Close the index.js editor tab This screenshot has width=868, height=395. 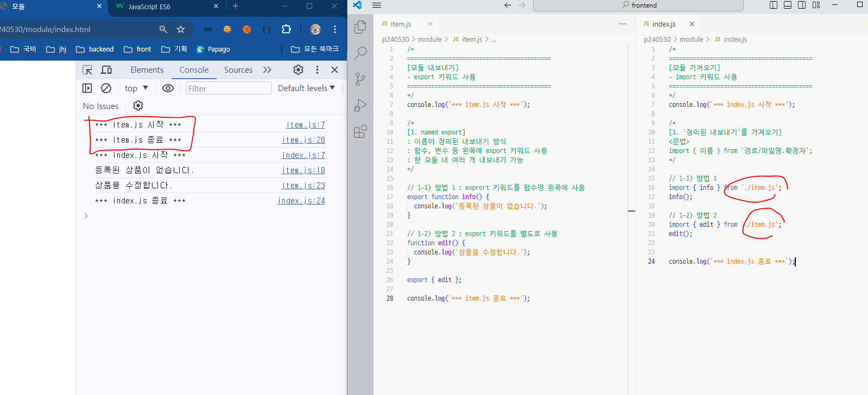pyautogui.click(x=692, y=24)
